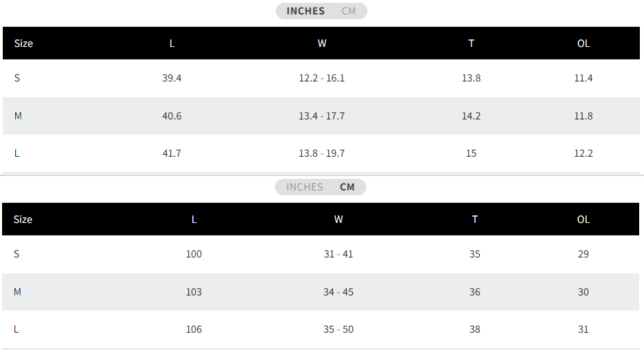The image size is (644, 352).
Task: Click the 29 OL value in cm table
Action: tap(583, 254)
